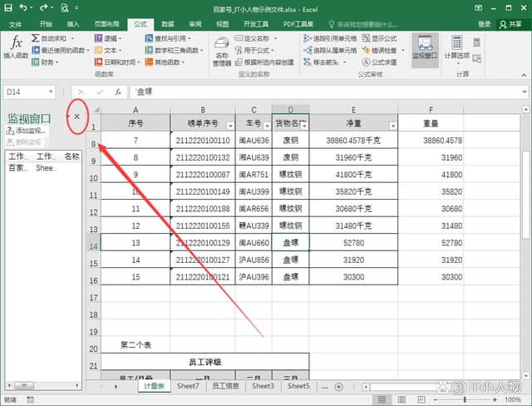Toggle Show Formulas (显示公式)
The image size is (532, 406).
(x=379, y=38)
